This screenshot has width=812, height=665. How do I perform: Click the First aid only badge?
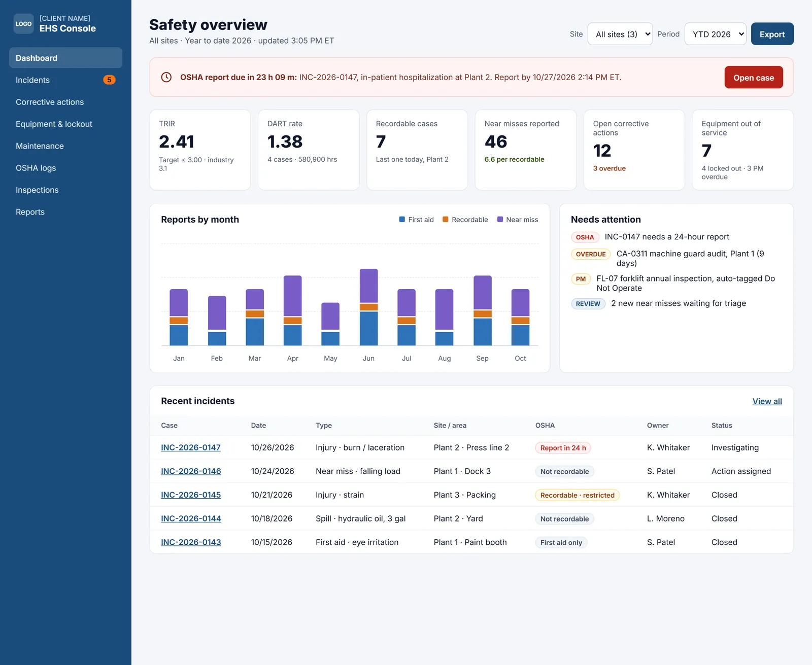[x=561, y=543]
